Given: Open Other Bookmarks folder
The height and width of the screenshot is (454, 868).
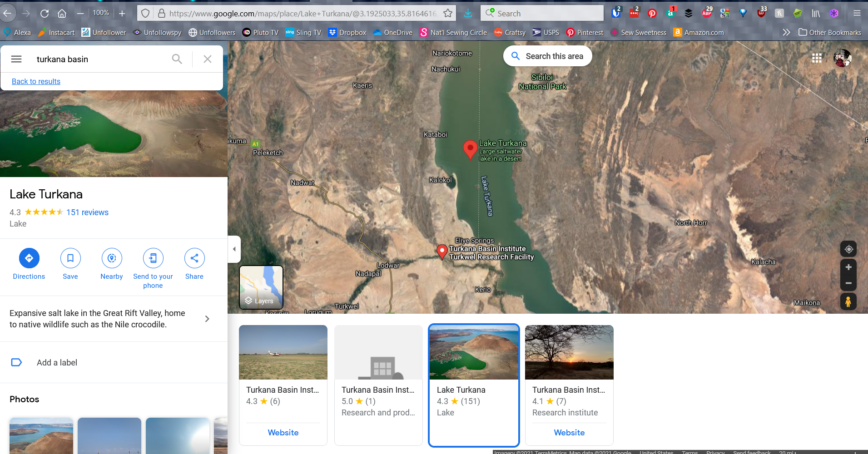Looking at the screenshot, I should click(830, 32).
